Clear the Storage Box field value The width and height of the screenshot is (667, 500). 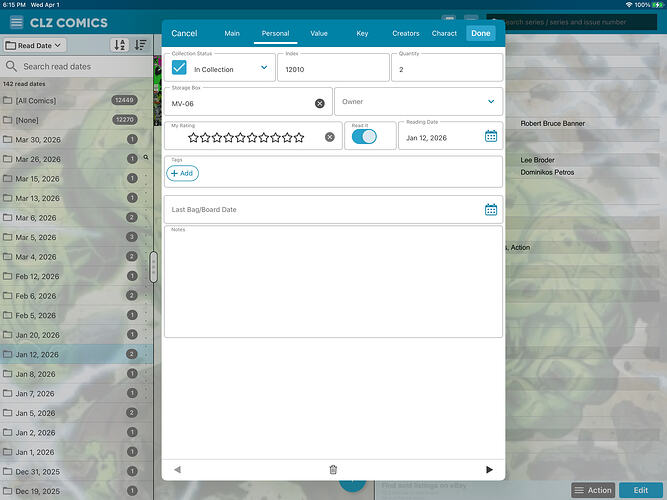click(320, 103)
